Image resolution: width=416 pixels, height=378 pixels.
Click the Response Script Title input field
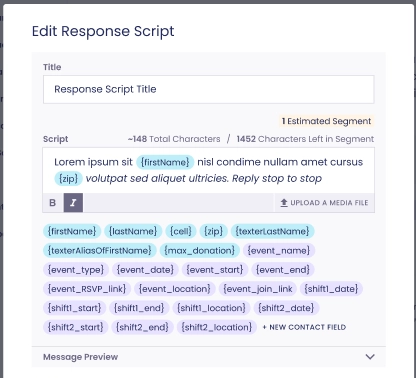tap(208, 89)
